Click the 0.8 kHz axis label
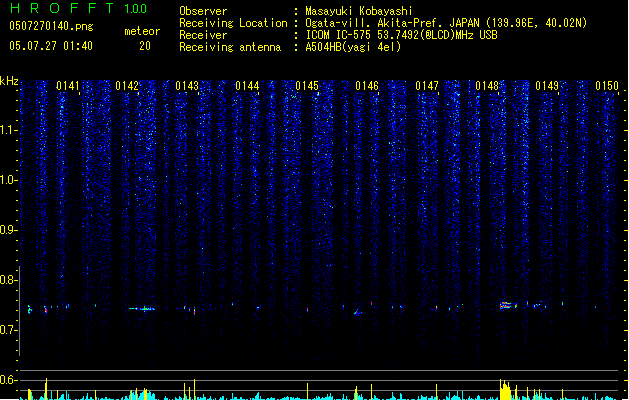Image resolution: width=629 pixels, height=400 pixels. [7, 280]
